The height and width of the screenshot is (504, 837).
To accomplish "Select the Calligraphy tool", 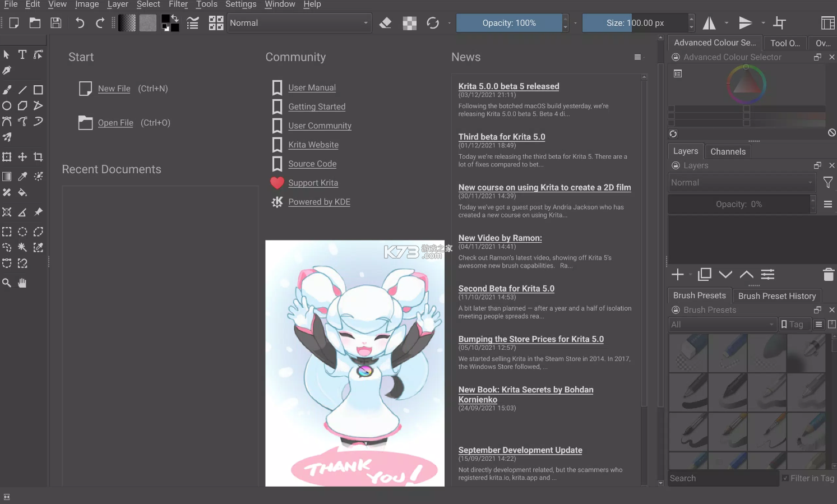I will coord(7,70).
